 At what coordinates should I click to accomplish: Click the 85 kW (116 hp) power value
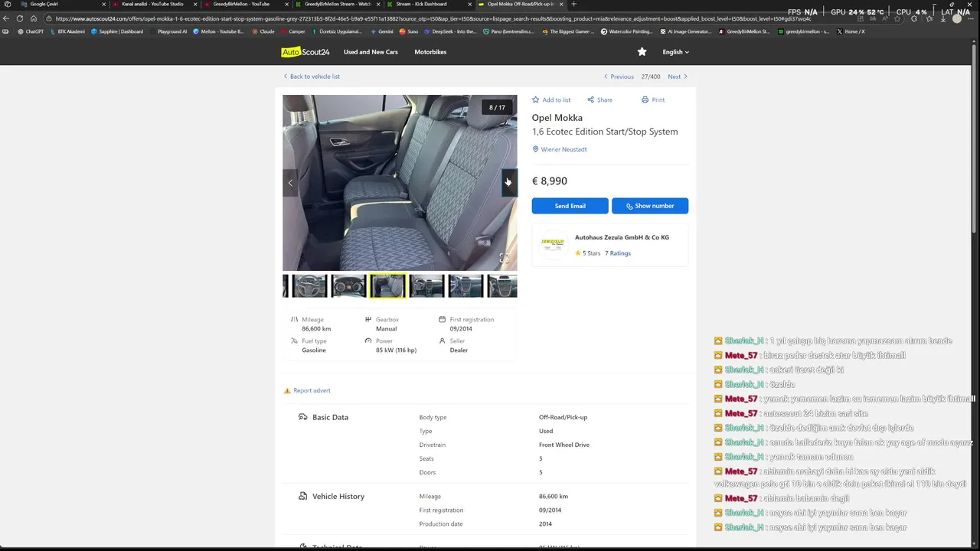tap(396, 350)
